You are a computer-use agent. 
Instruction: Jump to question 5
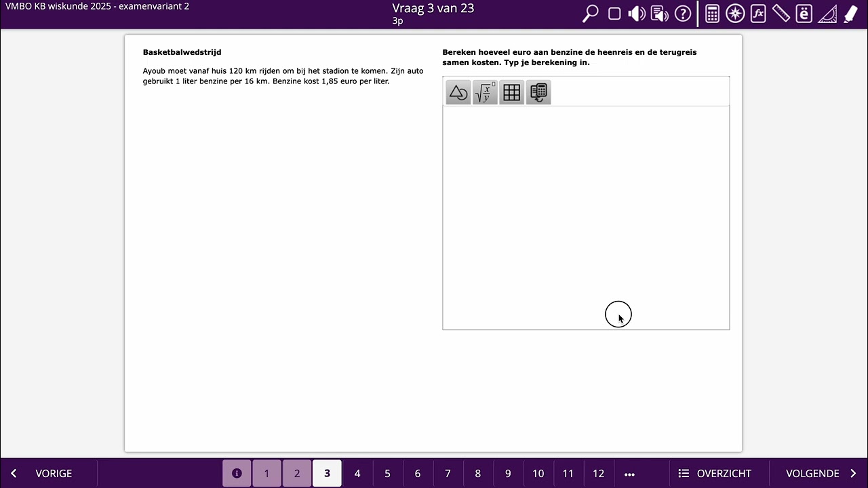click(387, 473)
